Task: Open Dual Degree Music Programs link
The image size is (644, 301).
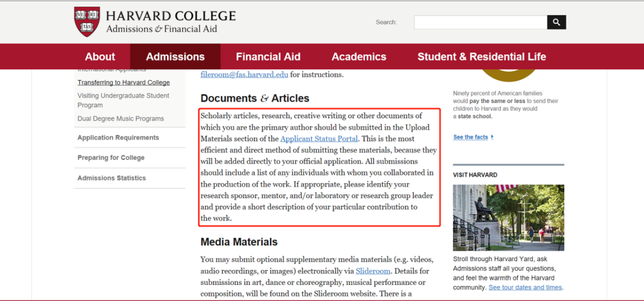Action: (120, 118)
